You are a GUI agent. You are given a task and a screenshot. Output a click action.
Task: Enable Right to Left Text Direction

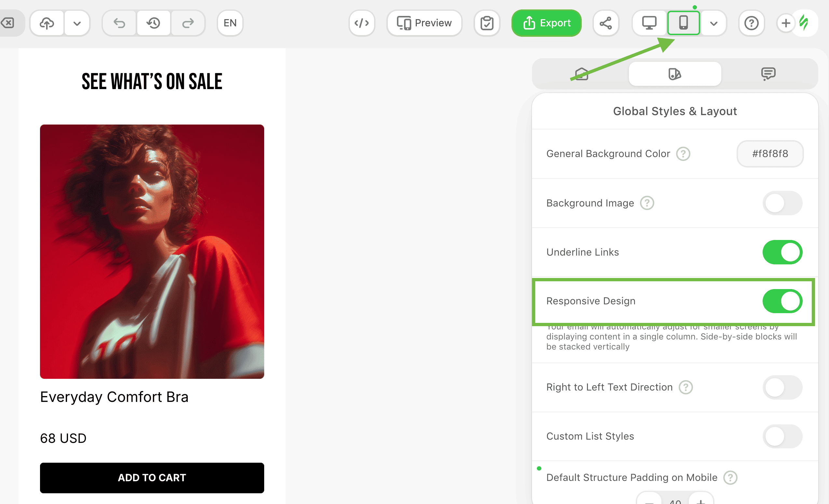tap(782, 387)
